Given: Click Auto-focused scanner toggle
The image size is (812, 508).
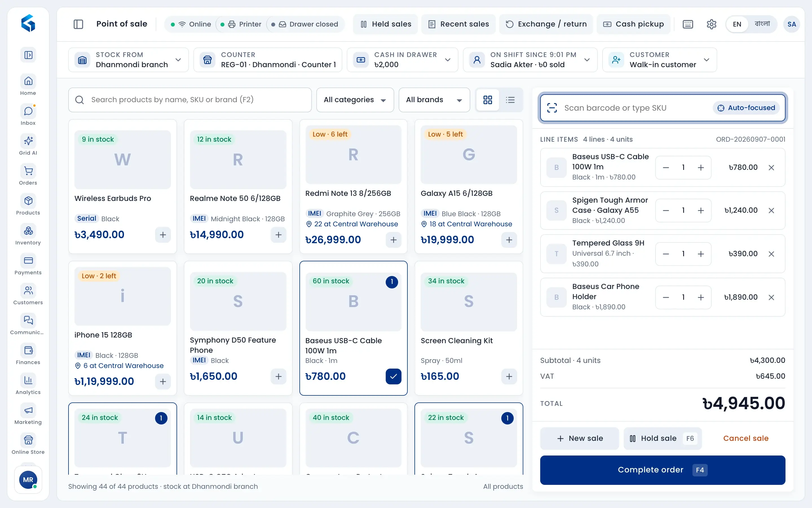Looking at the screenshot, I should (x=746, y=108).
